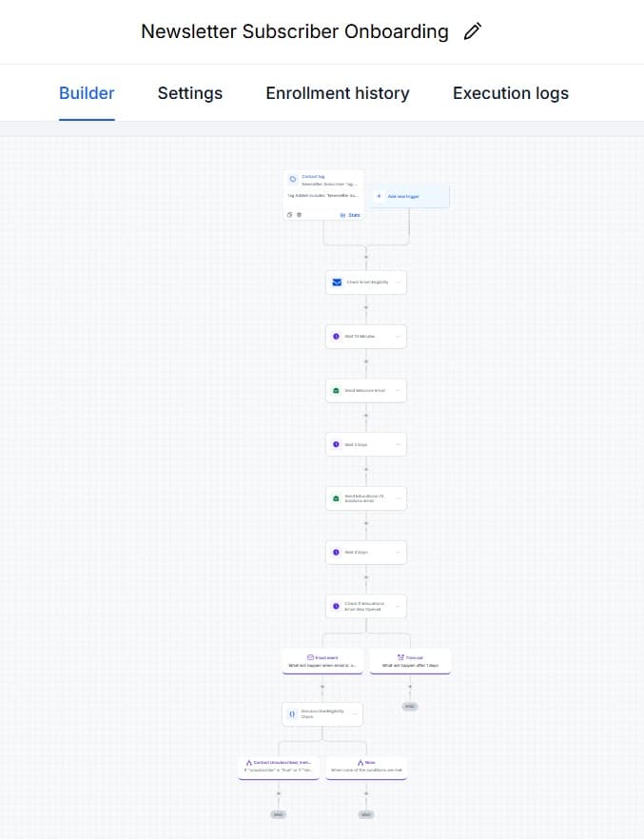Open the Settings tab

coord(190,93)
